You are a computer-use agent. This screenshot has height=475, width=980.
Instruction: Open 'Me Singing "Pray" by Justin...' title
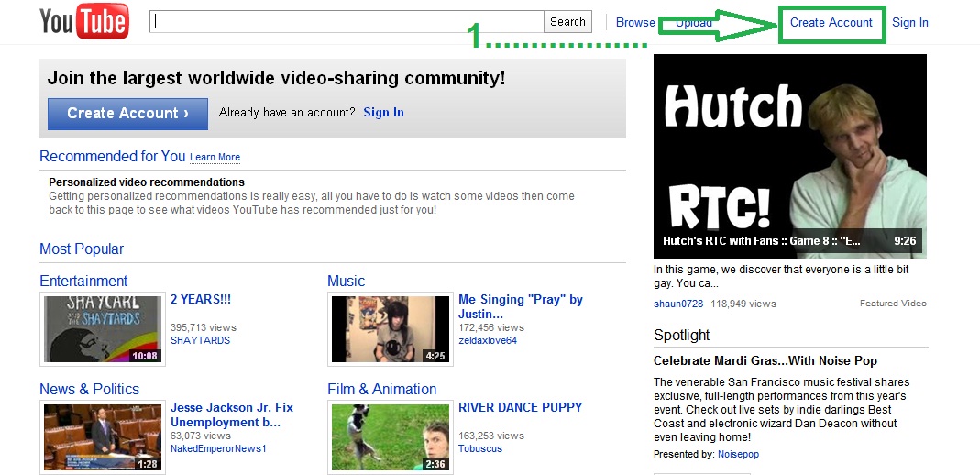[521, 306]
